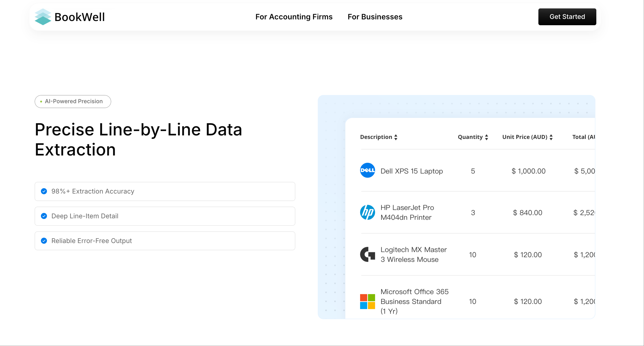Click the $ 840.00 unit price cell

527,213
